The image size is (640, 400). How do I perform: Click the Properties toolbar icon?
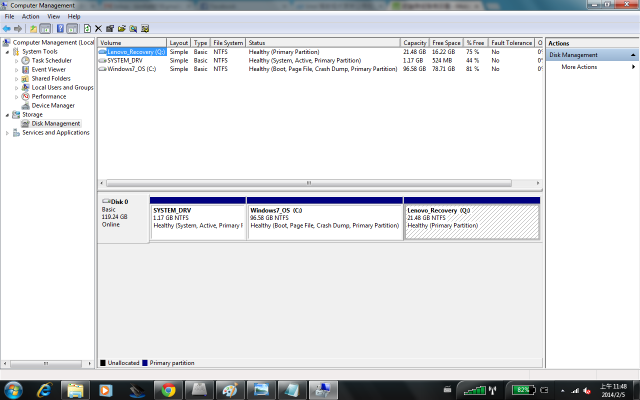click(110, 29)
